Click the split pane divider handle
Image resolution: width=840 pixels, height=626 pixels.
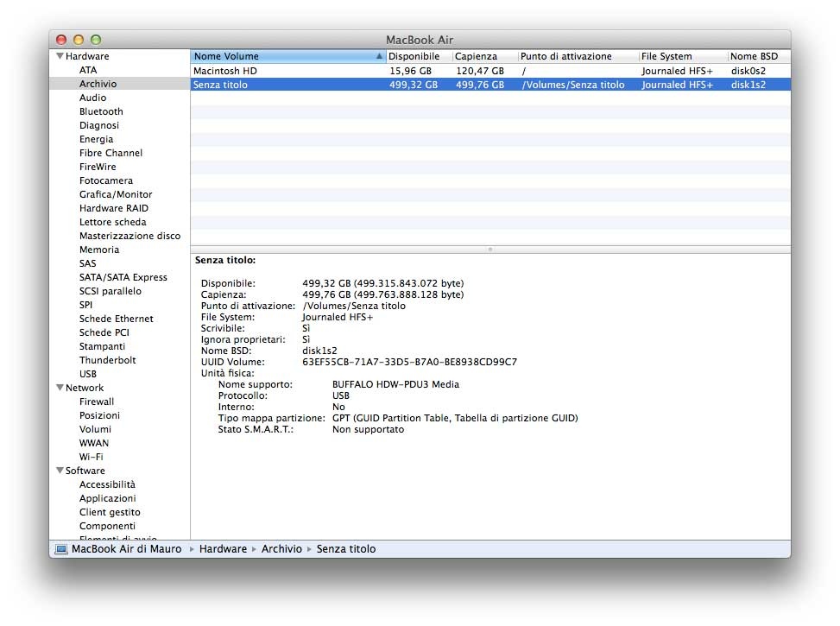(x=490, y=249)
